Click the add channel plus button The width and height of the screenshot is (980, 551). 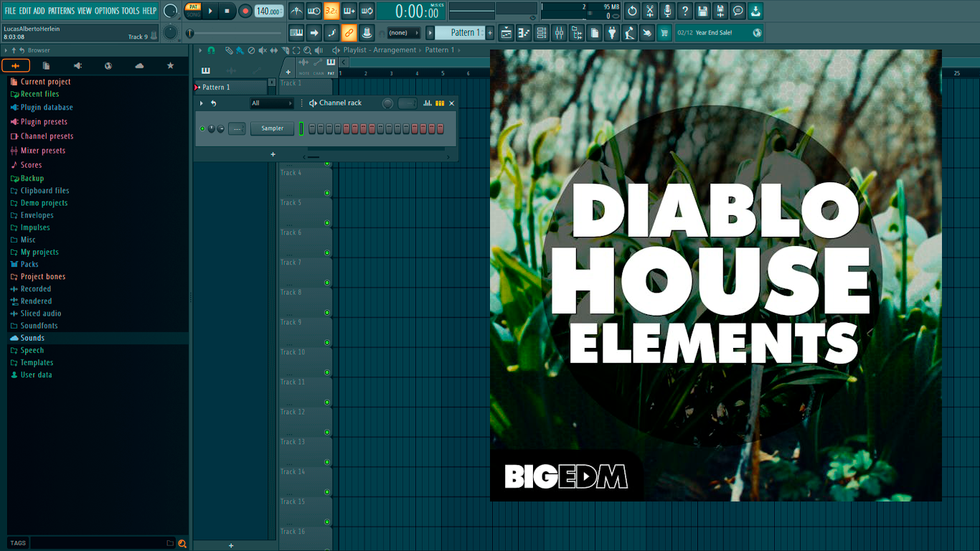273,154
